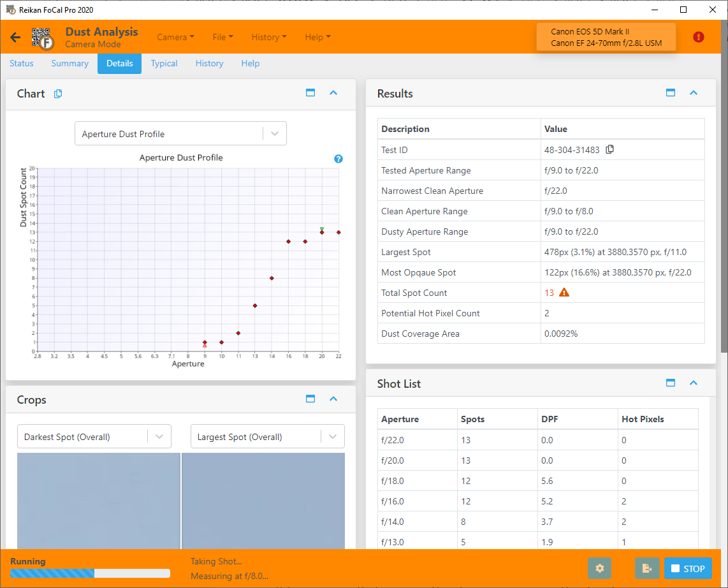This screenshot has width=728, height=588.
Task: Open settings with the gear icon
Action: [599, 568]
